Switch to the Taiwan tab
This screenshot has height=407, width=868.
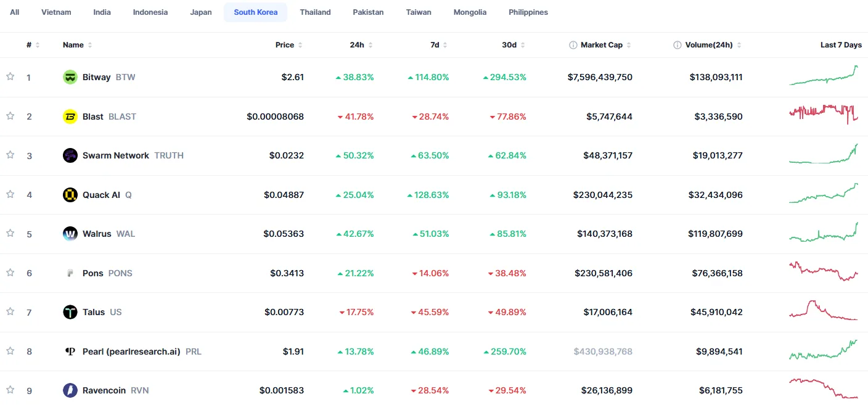coord(419,12)
